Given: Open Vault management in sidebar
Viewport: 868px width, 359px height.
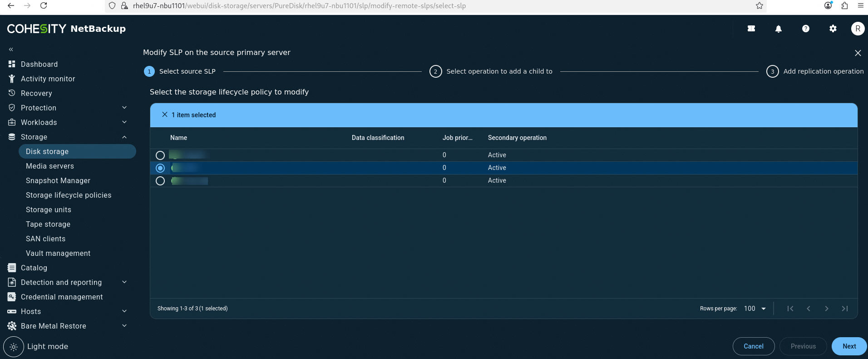Looking at the screenshot, I should pyautogui.click(x=58, y=253).
